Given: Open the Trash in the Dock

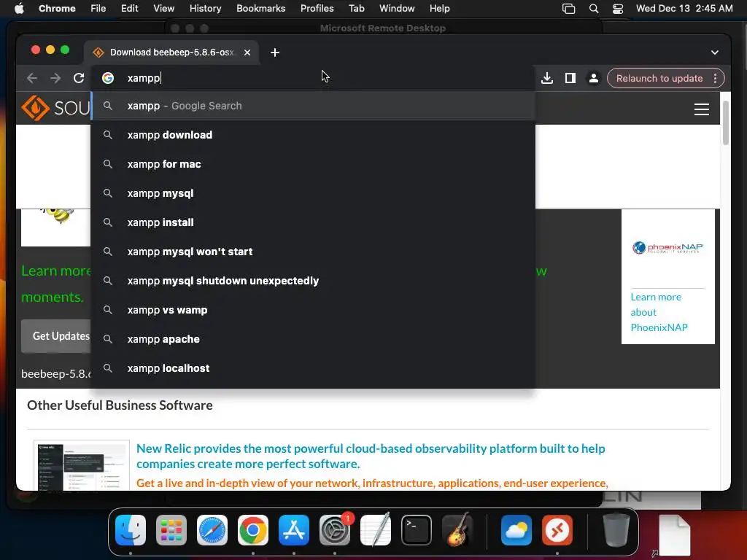Looking at the screenshot, I should coord(616,529).
